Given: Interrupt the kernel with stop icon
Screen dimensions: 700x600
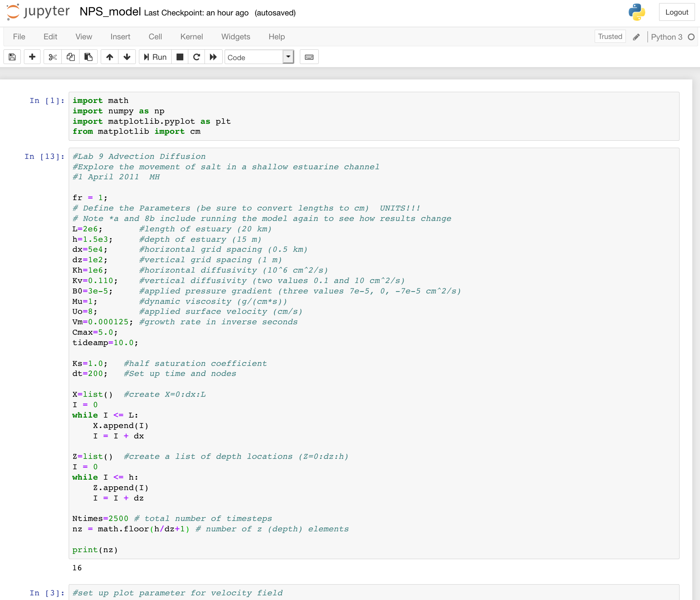Looking at the screenshot, I should (x=180, y=57).
